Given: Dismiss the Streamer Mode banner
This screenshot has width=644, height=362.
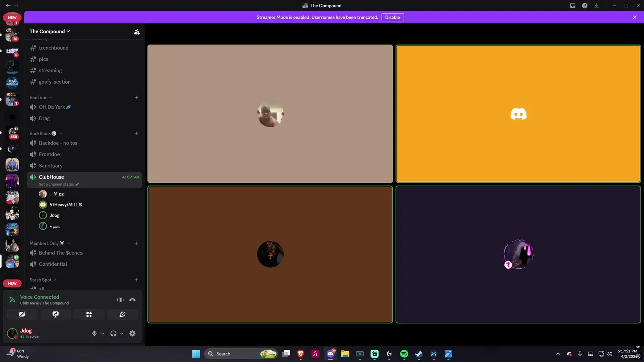Looking at the screenshot, I should pos(635,17).
